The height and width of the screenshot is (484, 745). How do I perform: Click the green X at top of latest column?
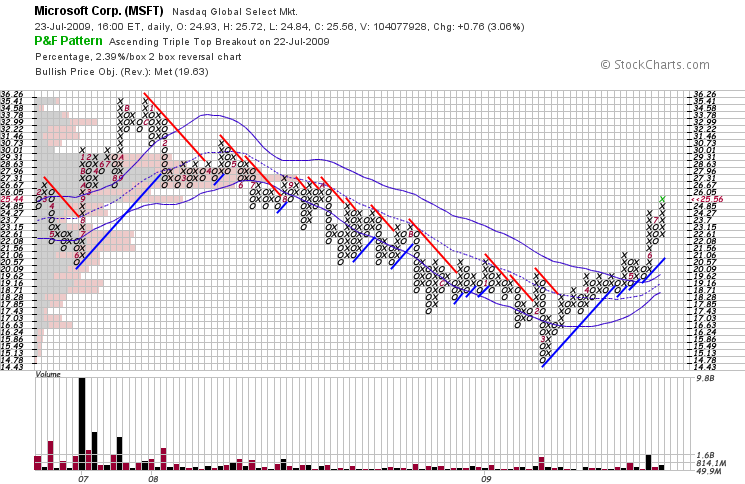point(662,199)
